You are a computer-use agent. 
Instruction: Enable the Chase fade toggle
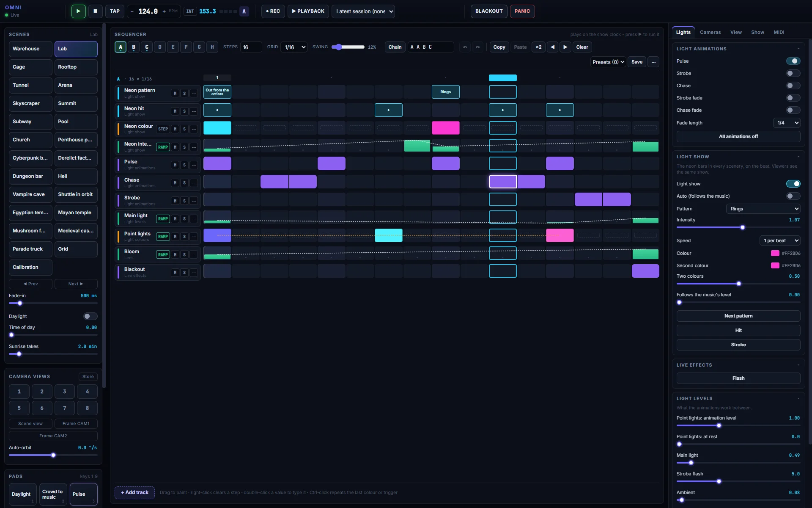point(793,110)
